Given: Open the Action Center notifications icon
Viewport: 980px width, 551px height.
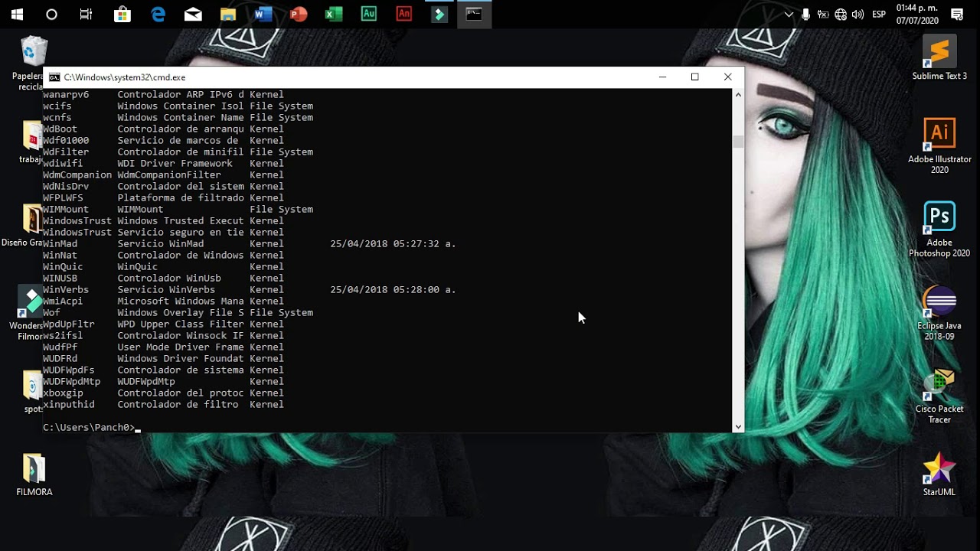Looking at the screenshot, I should point(957,14).
